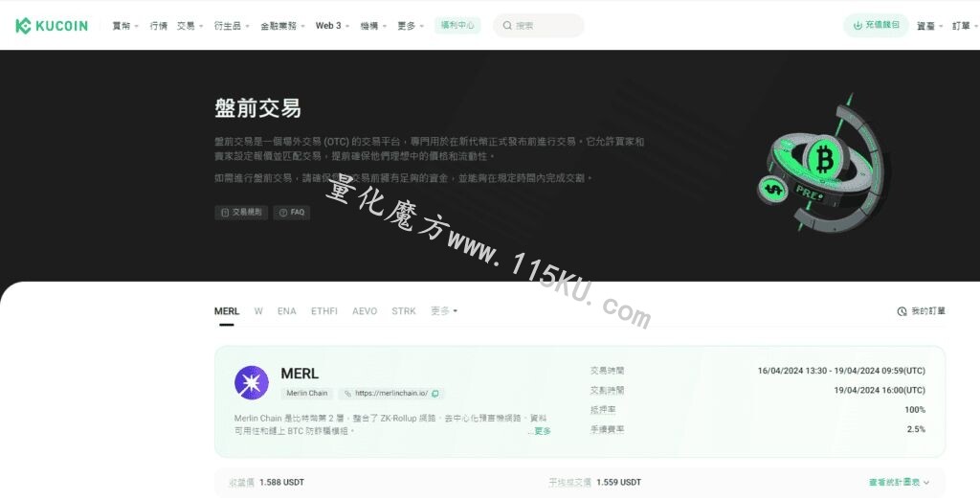This screenshot has width=980, height=501.
Task: Click the MERL token logo
Action: click(252, 382)
